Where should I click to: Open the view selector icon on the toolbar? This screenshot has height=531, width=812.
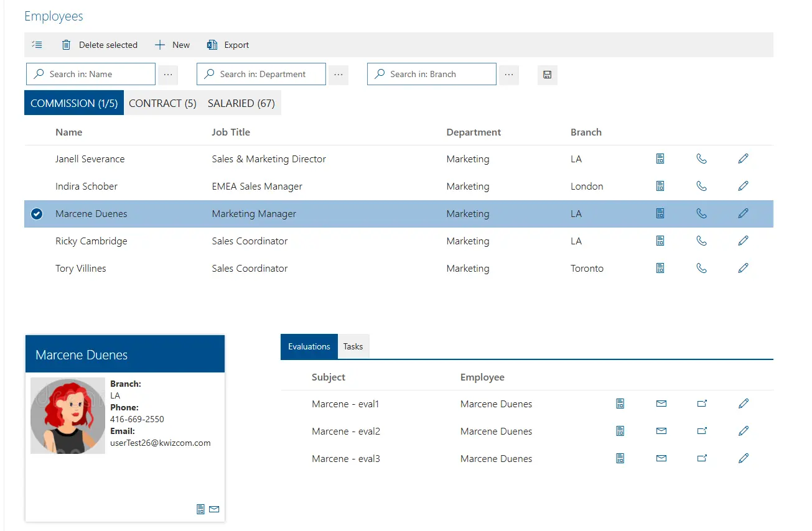tap(37, 44)
